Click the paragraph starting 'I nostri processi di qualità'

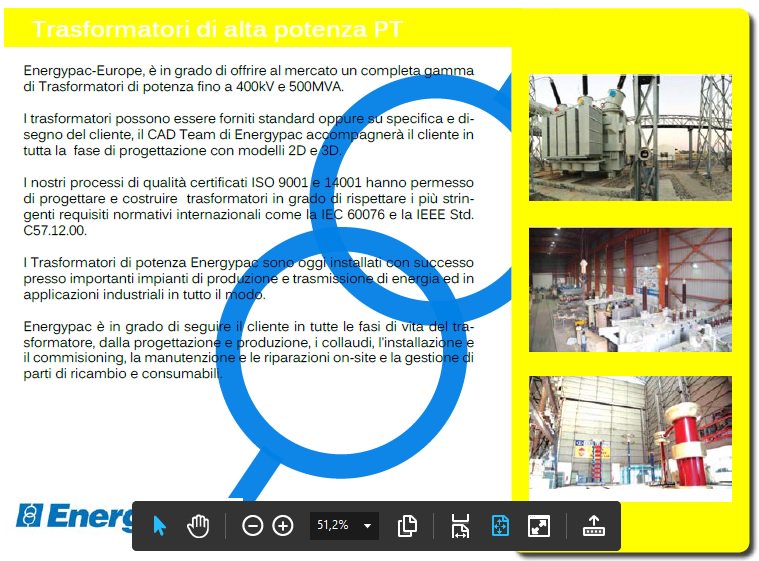248,206
